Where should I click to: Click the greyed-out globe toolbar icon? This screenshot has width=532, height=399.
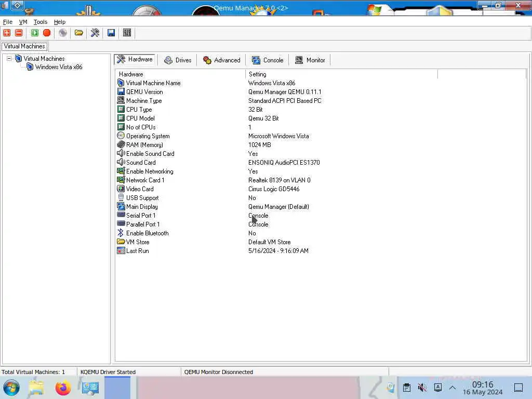pyautogui.click(x=63, y=33)
